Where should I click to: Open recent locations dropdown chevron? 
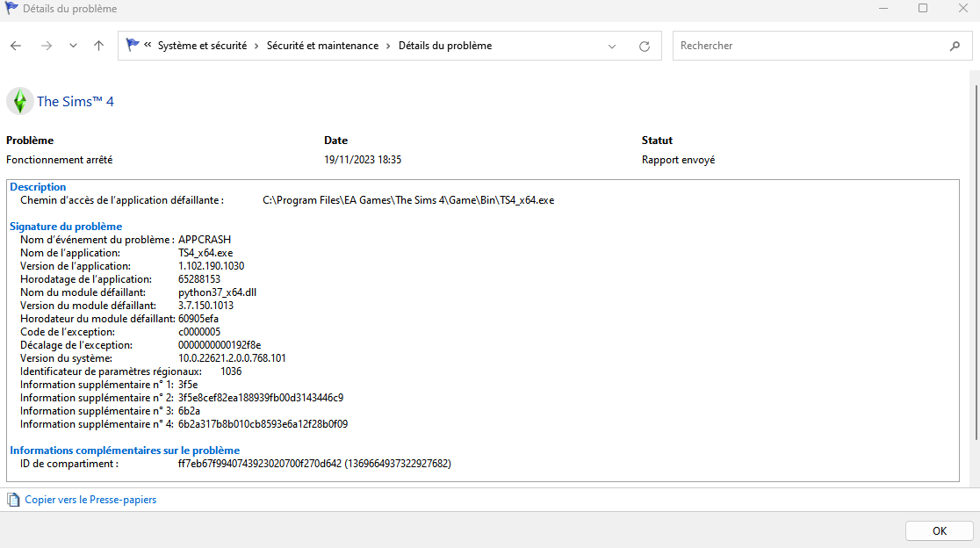(x=73, y=46)
